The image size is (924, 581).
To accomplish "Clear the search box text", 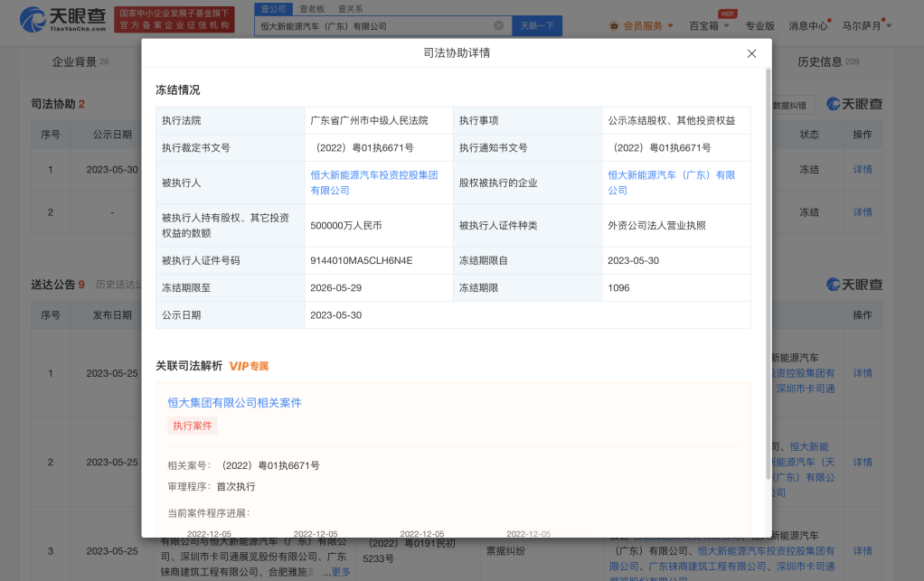I will pyautogui.click(x=498, y=25).
